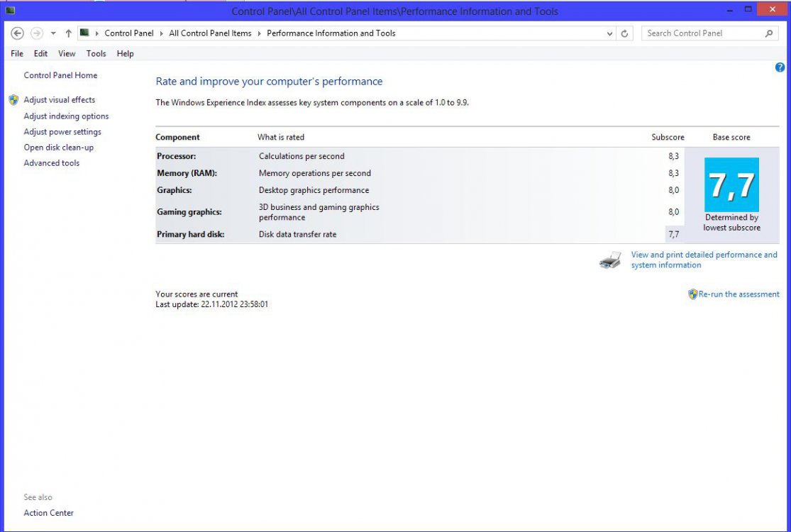Click the printer icon beside detailed performance link
This screenshot has width=791, height=532.
click(x=610, y=261)
